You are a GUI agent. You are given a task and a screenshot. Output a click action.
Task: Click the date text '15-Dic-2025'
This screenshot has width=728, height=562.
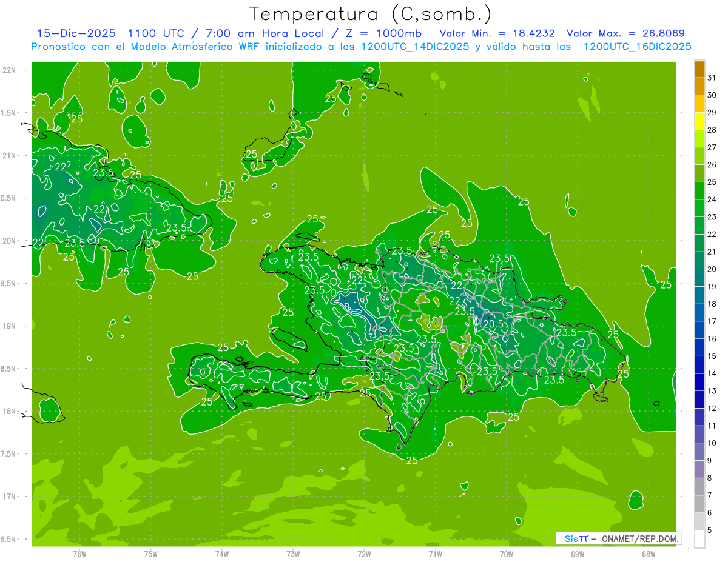point(75,33)
